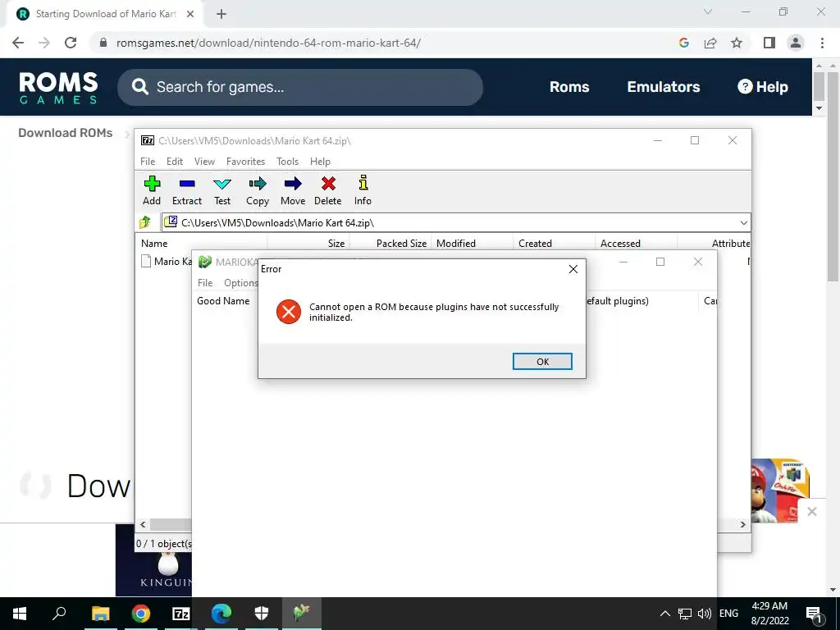Open Options menu in Project64 window
Screen dimensions: 840x630
[240, 283]
